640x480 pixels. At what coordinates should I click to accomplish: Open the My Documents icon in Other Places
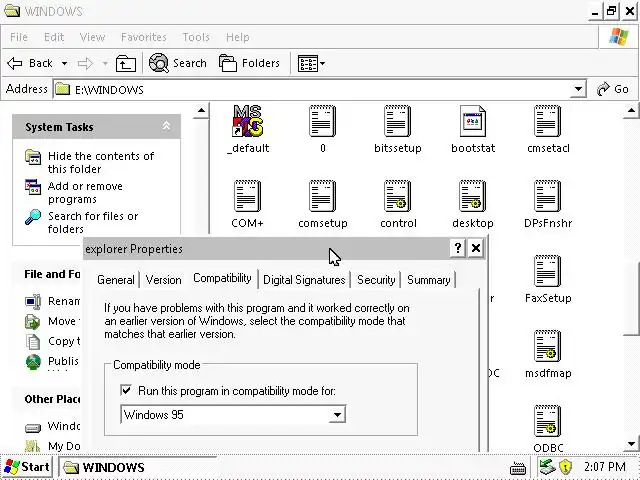(33, 447)
